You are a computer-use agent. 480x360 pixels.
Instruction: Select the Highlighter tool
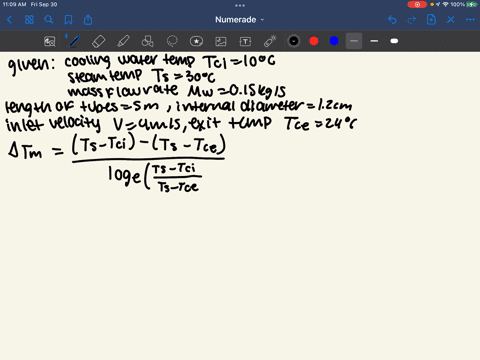pos(123,41)
